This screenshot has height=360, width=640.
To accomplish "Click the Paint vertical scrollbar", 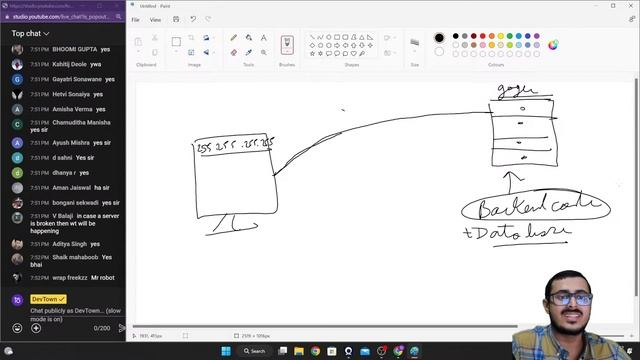I will (636, 188).
